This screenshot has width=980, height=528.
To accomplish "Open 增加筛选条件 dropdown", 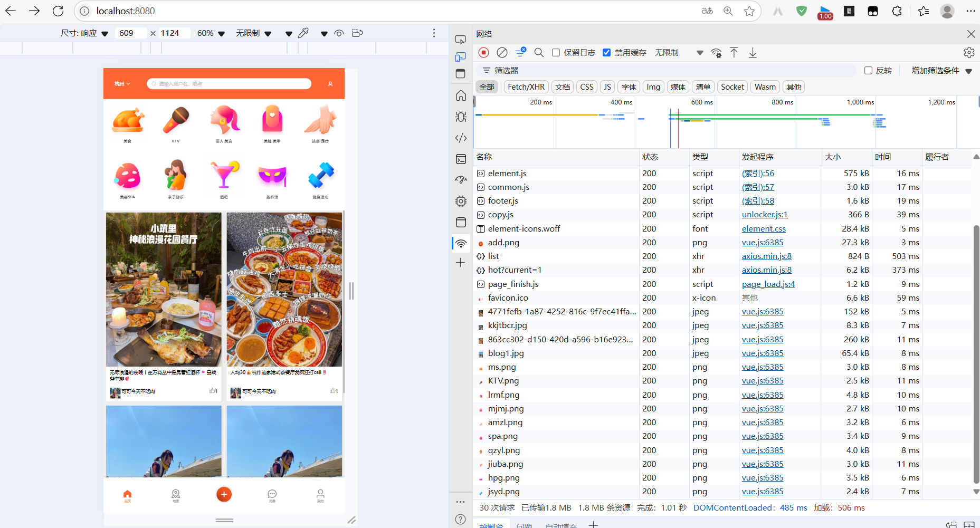I will click(941, 70).
